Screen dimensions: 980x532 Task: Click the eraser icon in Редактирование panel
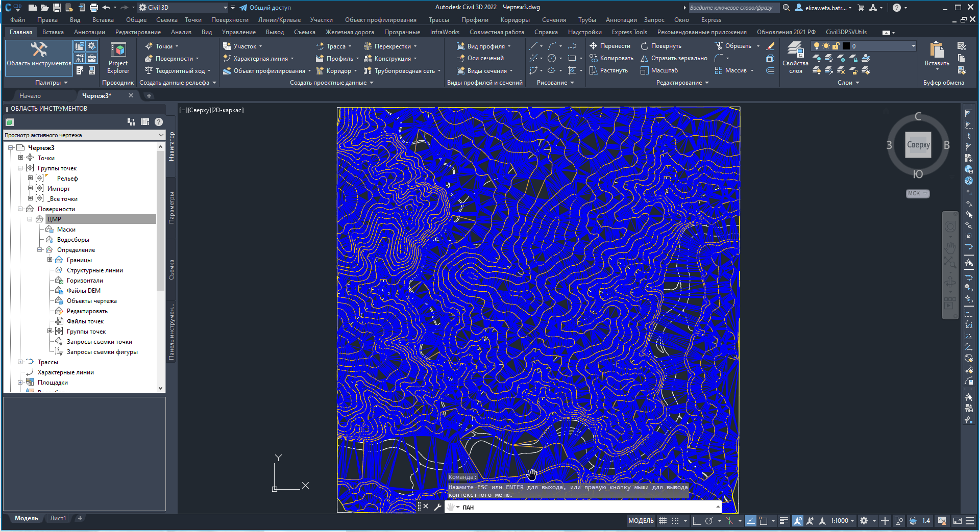(771, 46)
